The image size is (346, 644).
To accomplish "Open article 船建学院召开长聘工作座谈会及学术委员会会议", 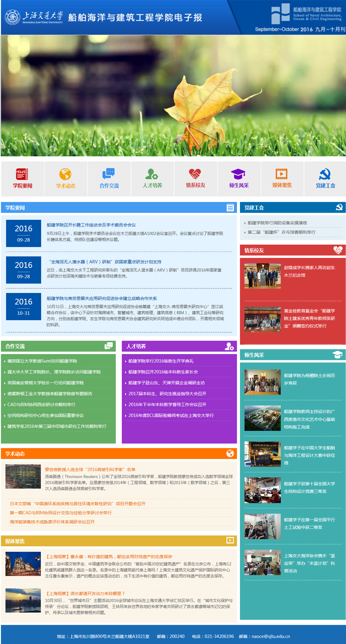I will click(x=91, y=225).
